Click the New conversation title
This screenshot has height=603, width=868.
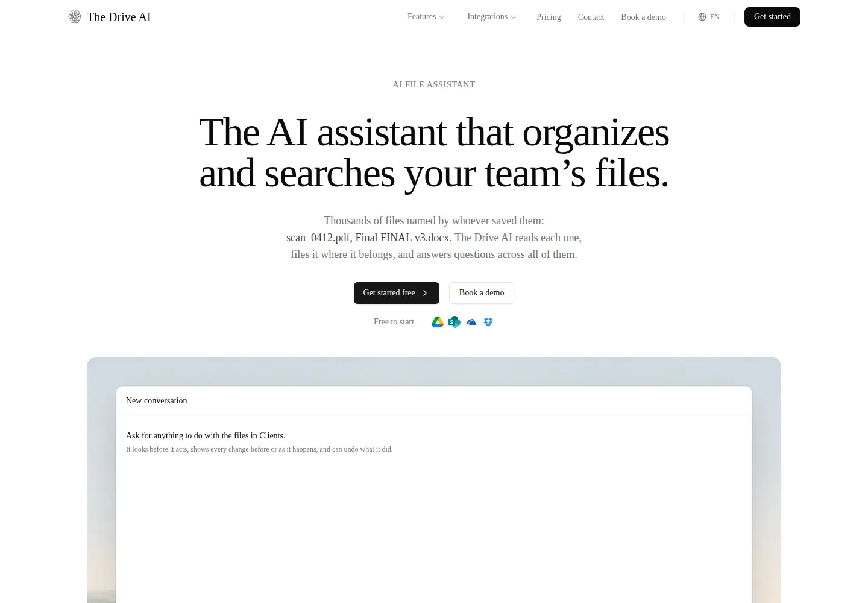tap(157, 400)
